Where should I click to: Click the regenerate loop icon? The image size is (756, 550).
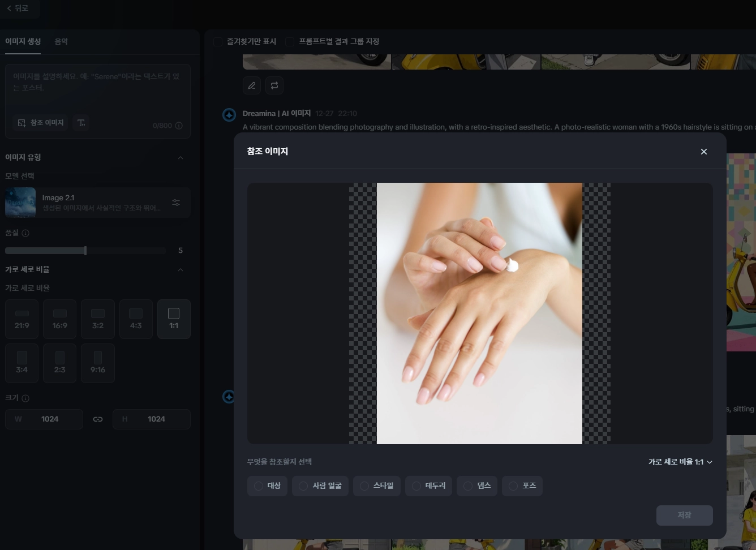[274, 85]
